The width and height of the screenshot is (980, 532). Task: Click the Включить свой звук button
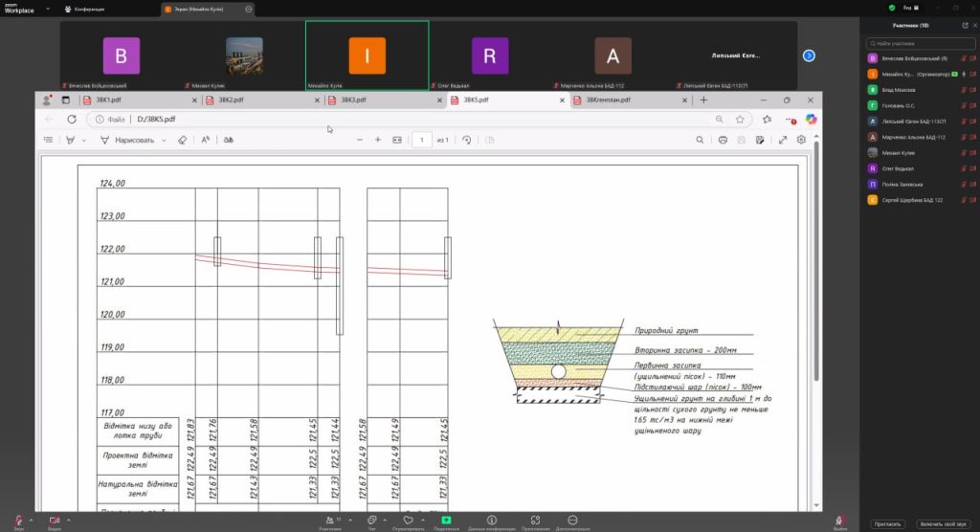(x=942, y=524)
